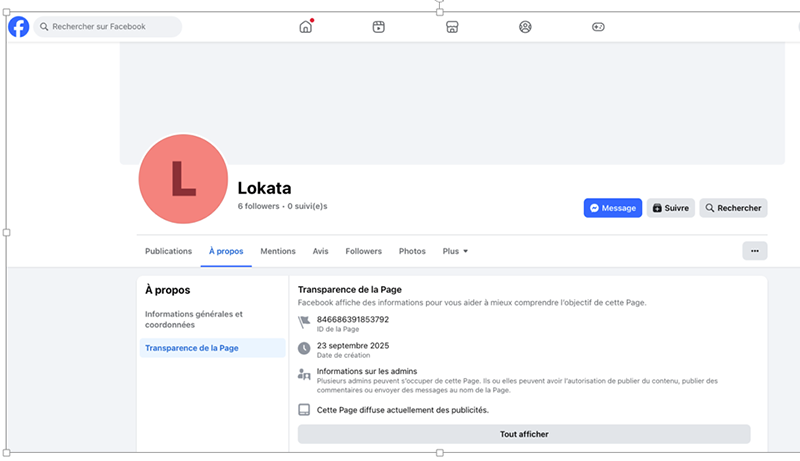This screenshot has width=800, height=461.
Task: Expand the Plus dropdown menu
Action: tap(455, 251)
